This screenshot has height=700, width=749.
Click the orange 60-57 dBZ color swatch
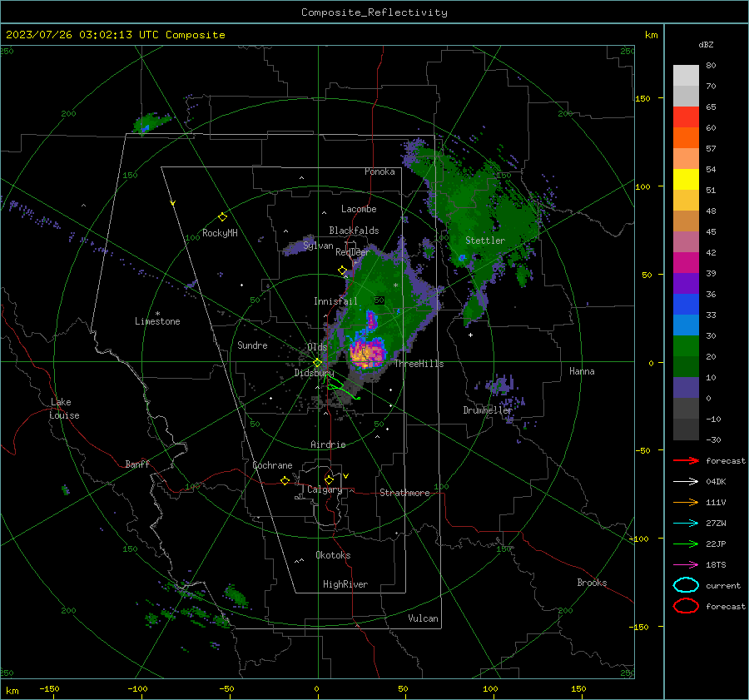[x=686, y=137]
